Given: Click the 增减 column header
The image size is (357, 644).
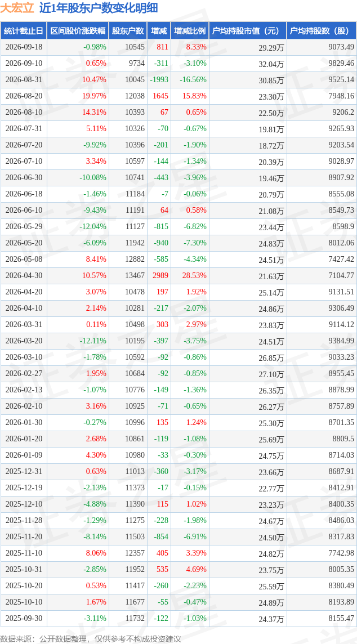Looking at the screenshot, I should click(x=159, y=31).
